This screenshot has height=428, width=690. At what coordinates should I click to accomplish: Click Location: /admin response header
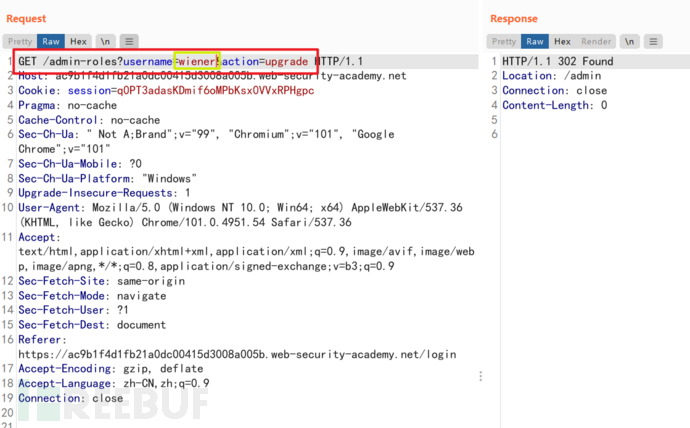coord(551,76)
